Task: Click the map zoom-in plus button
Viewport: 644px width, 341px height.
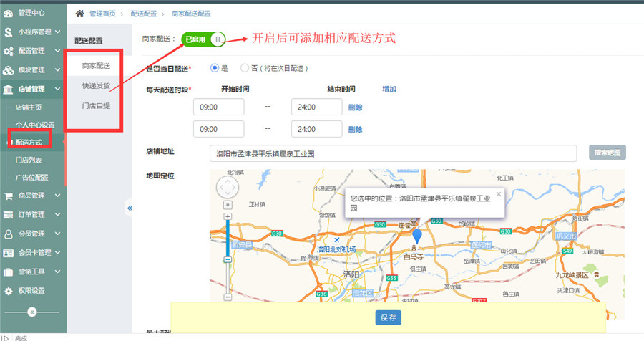Action: pos(228,216)
